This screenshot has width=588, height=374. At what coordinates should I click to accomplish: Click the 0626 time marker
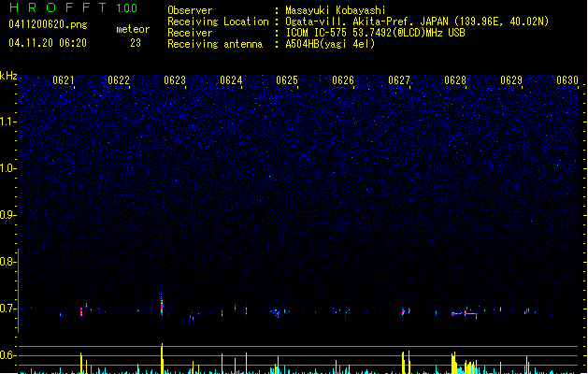(343, 80)
